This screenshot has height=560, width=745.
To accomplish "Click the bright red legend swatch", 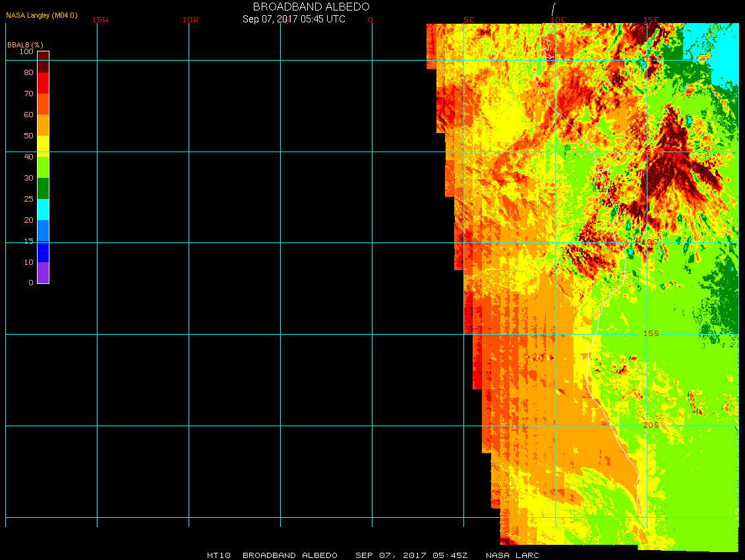I will click(x=43, y=83).
